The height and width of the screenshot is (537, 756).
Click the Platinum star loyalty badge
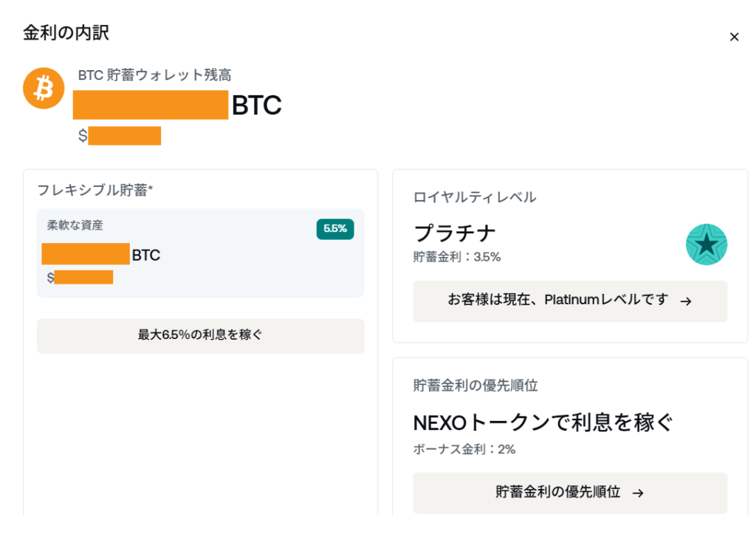coord(707,244)
